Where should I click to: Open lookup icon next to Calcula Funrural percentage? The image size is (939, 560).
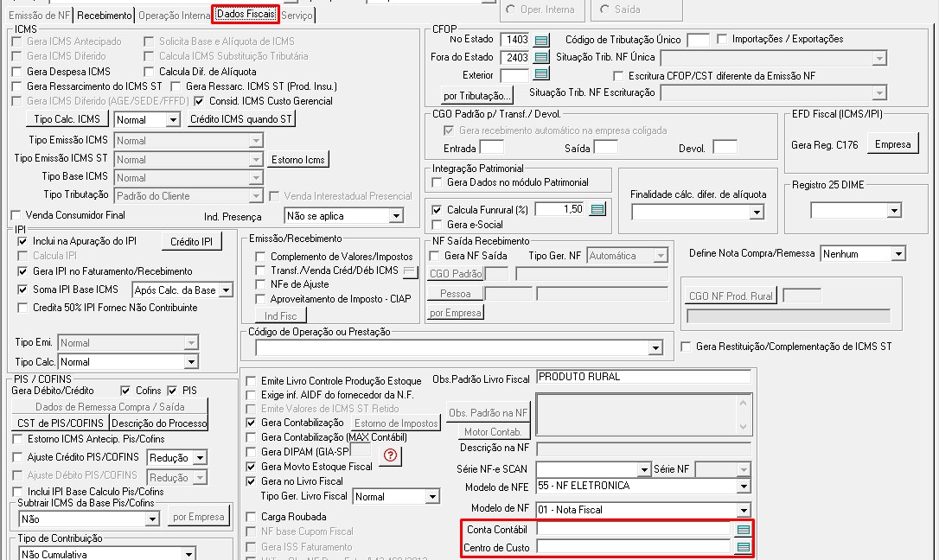597,209
